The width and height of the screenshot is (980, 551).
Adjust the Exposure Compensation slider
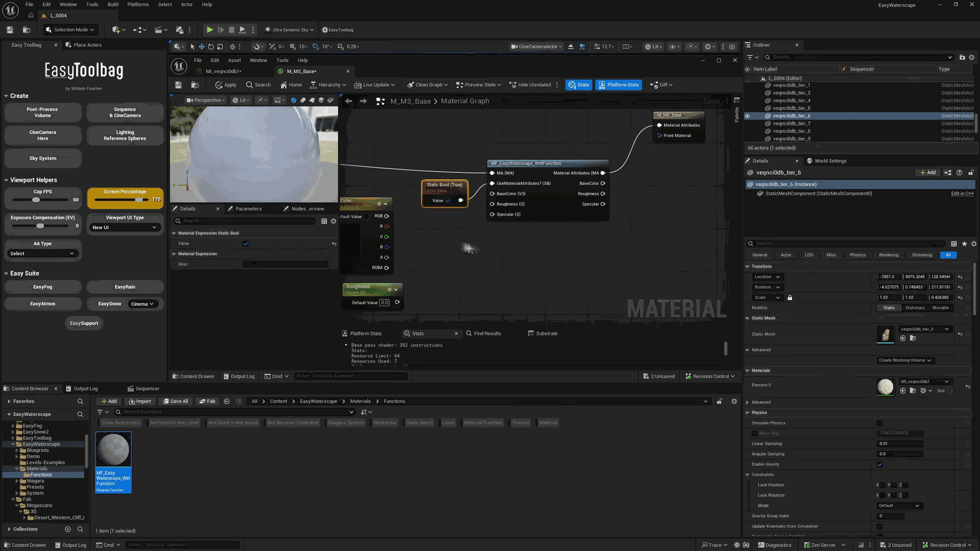click(x=40, y=226)
